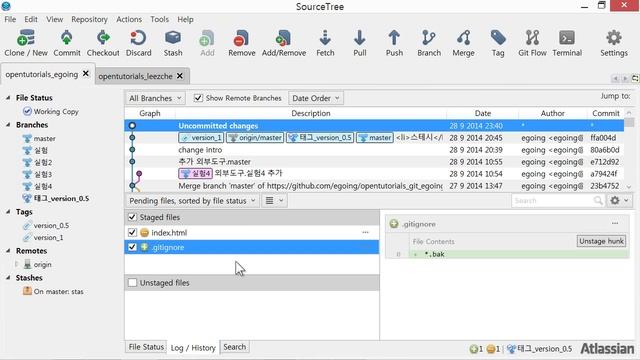Click the Checkout toolbar icon

coord(103,38)
